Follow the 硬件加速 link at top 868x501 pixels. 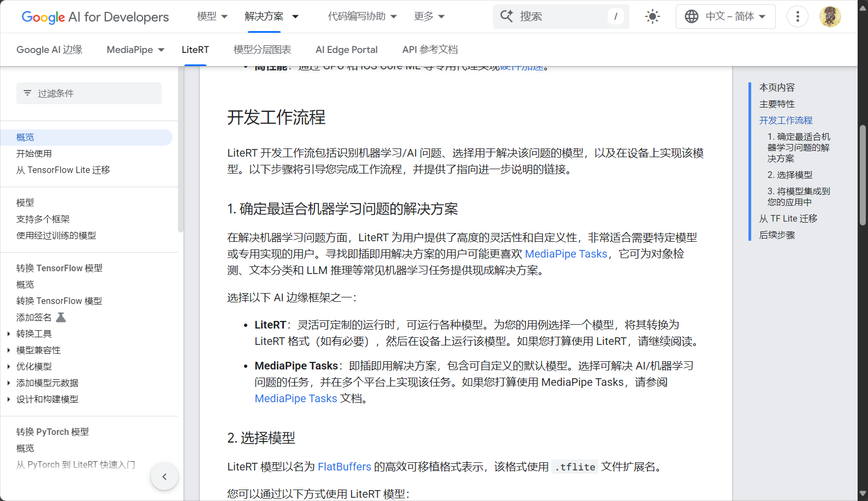522,67
